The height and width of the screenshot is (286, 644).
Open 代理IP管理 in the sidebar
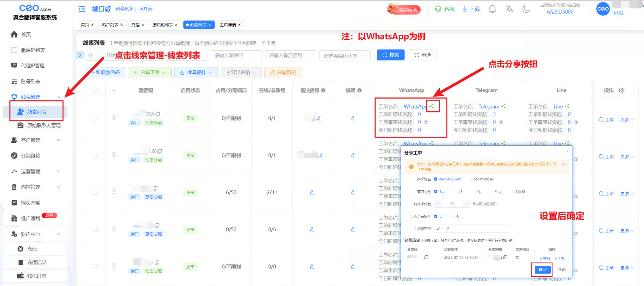click(x=33, y=66)
